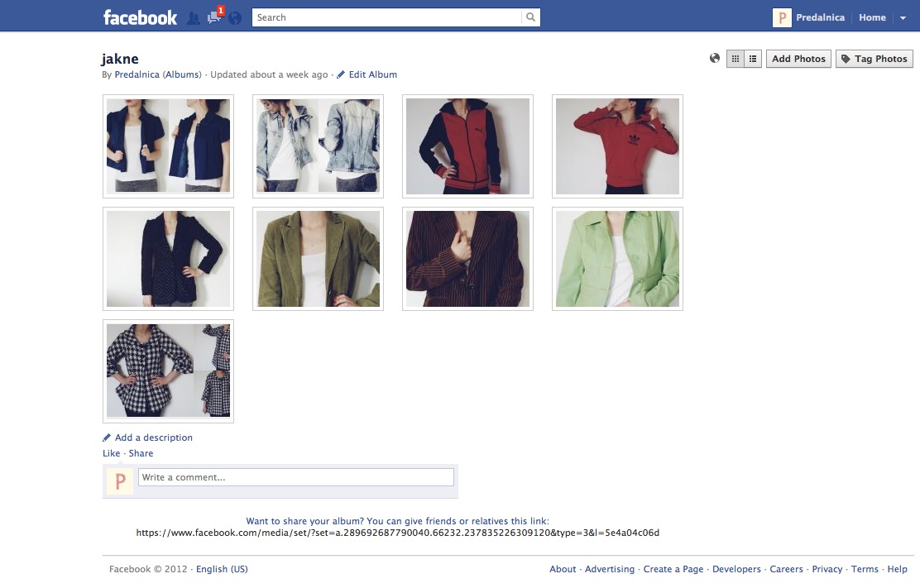Click the Add a description link
920x588 pixels.
pos(153,437)
